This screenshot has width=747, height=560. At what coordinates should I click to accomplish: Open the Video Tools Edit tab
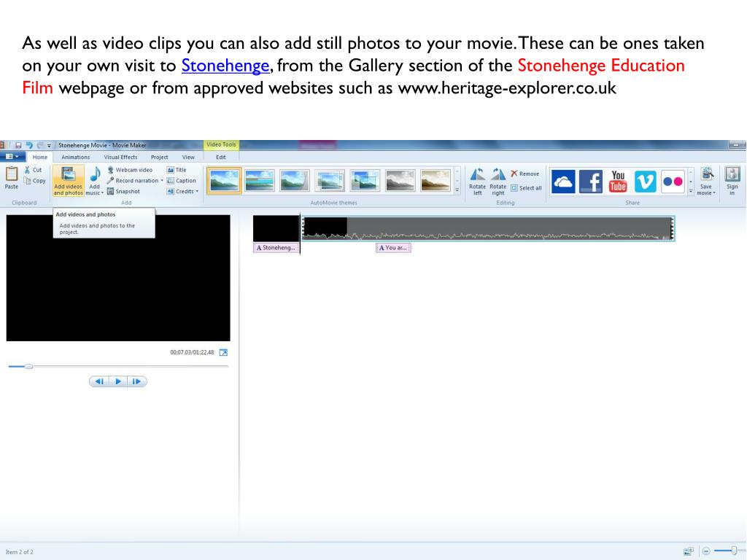point(221,157)
